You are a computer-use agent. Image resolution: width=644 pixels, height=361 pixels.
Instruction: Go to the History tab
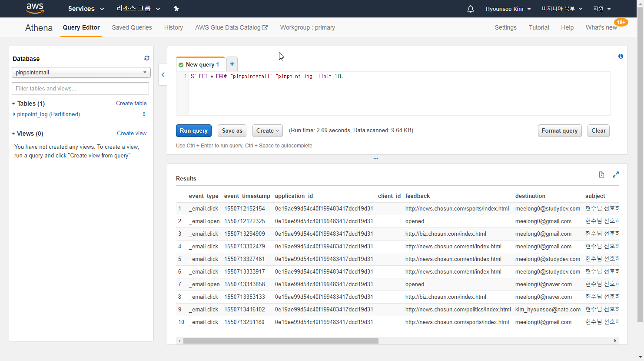[173, 27]
